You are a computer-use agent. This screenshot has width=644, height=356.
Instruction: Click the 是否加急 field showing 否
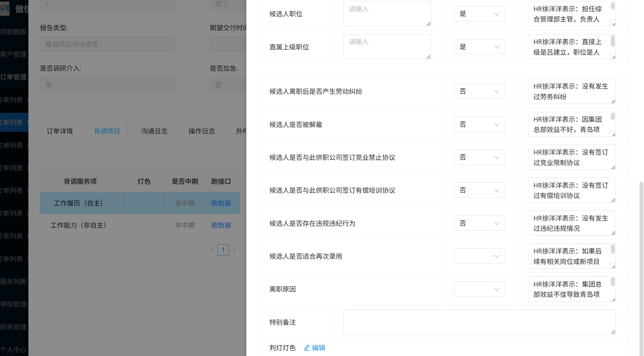coord(228,85)
